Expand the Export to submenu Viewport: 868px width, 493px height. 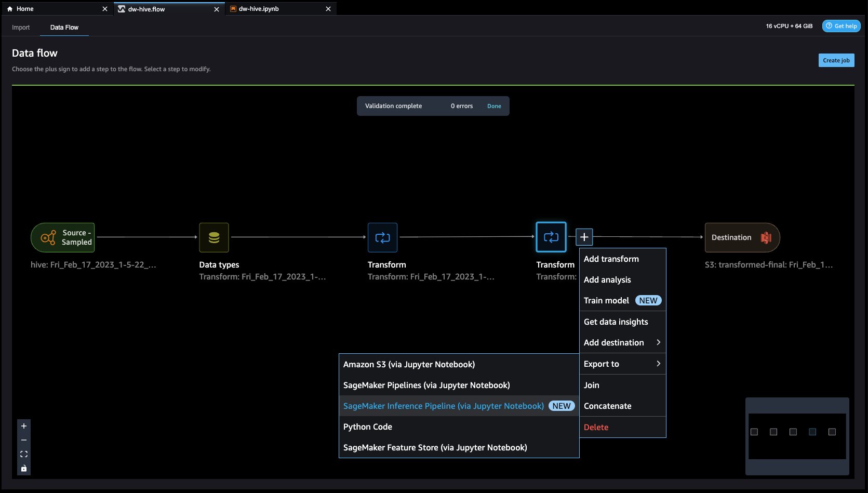(622, 364)
